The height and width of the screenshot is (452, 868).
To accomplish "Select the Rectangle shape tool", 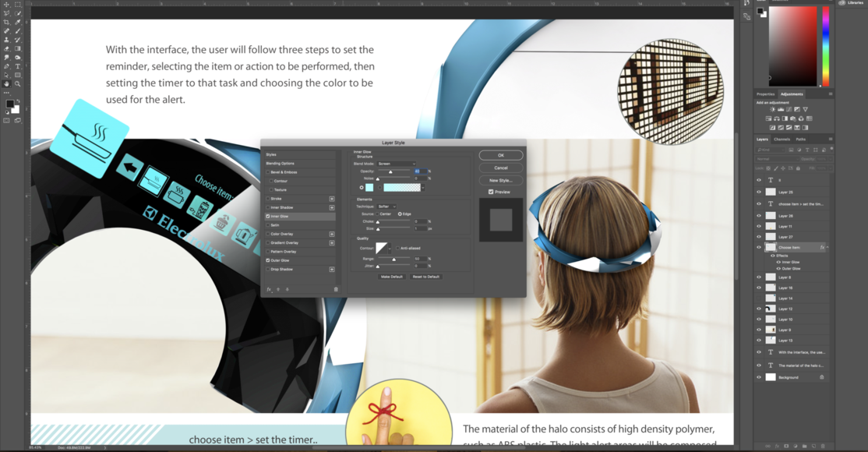I will (18, 75).
